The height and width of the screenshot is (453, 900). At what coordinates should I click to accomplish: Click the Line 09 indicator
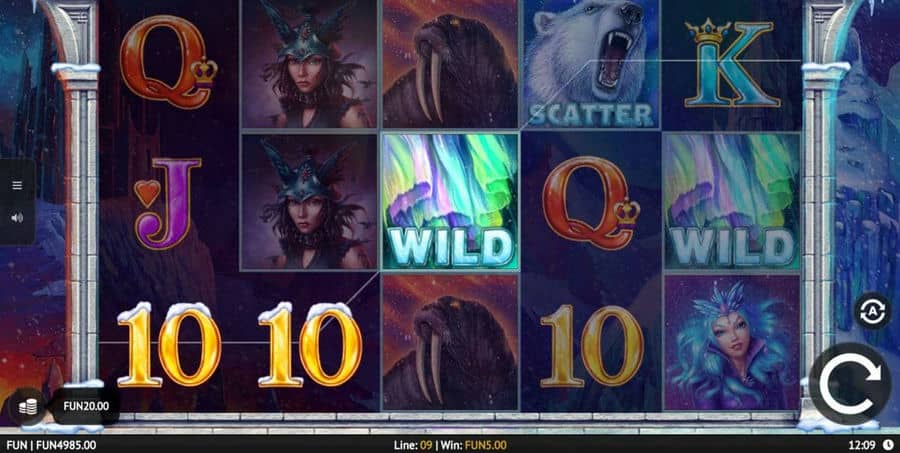point(413,445)
